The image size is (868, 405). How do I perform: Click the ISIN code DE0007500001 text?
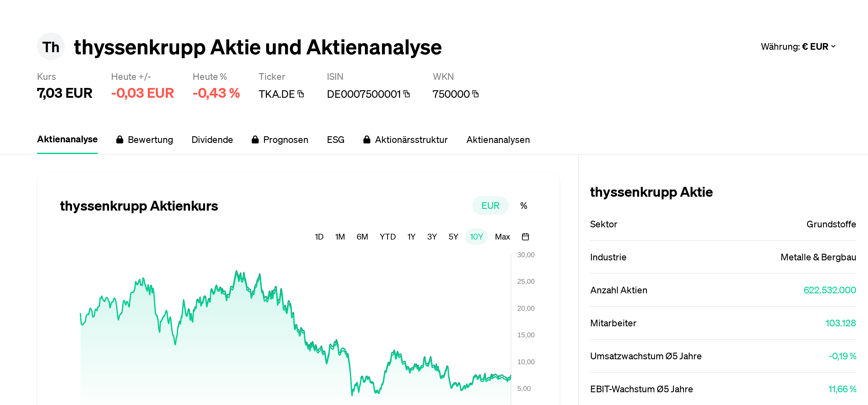(x=364, y=94)
